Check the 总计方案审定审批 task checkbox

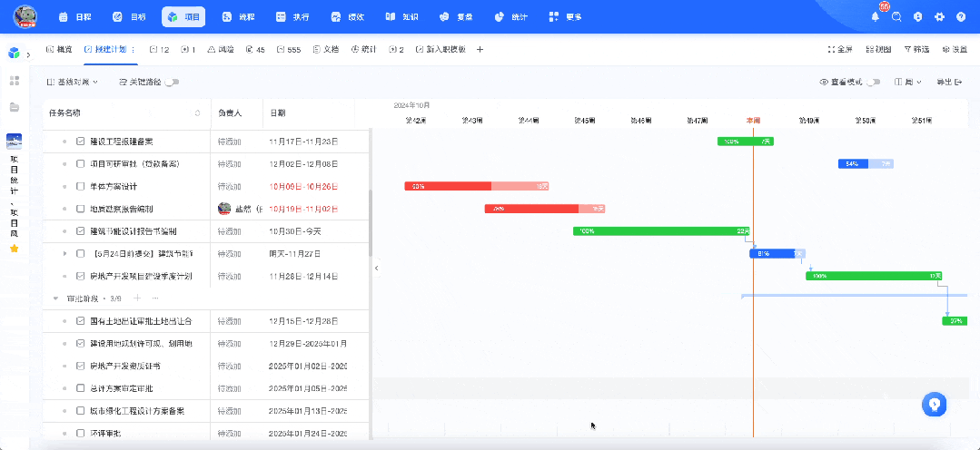coord(80,388)
